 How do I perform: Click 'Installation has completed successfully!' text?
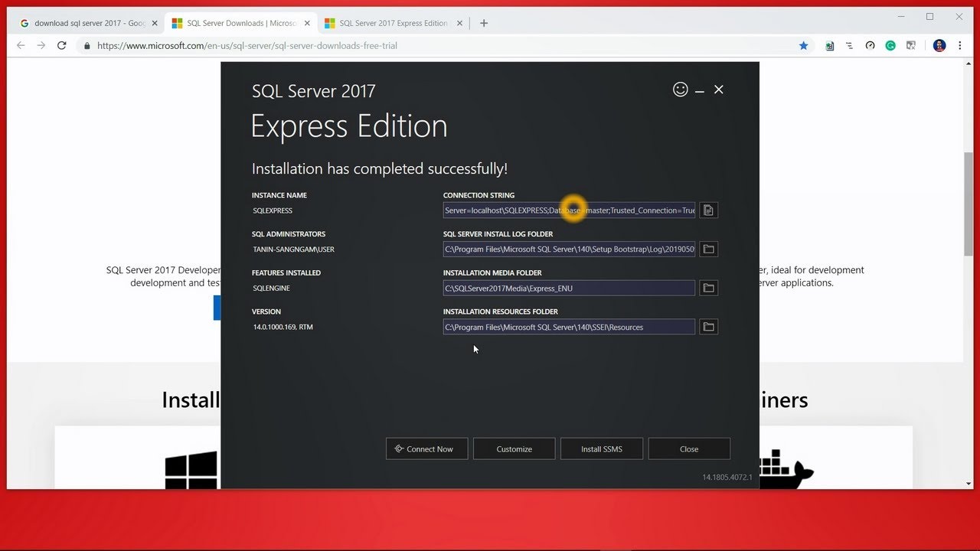(380, 168)
